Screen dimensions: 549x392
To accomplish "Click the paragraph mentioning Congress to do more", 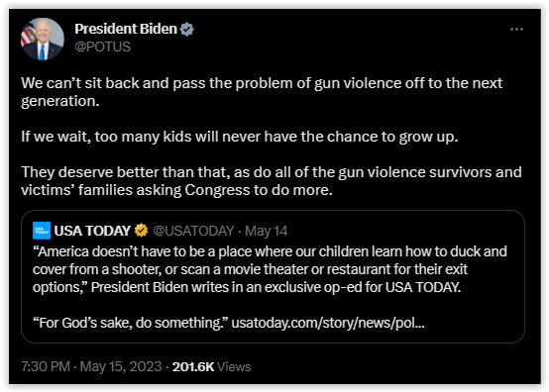I will tap(272, 181).
